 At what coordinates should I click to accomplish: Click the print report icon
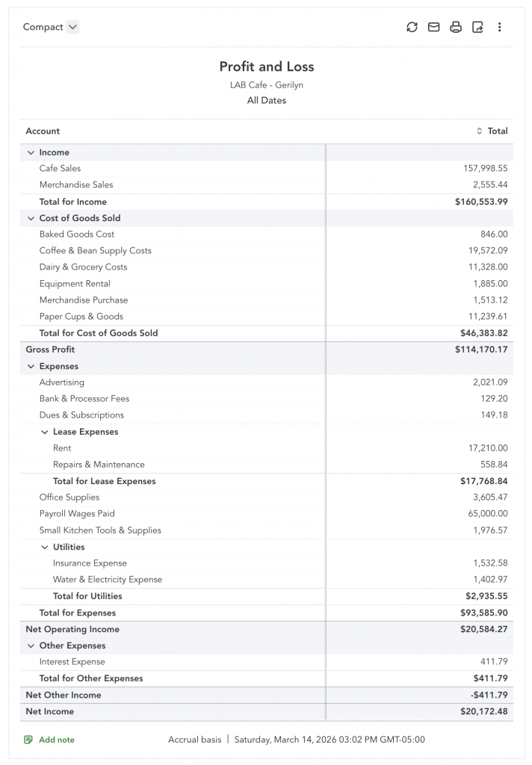pos(456,27)
